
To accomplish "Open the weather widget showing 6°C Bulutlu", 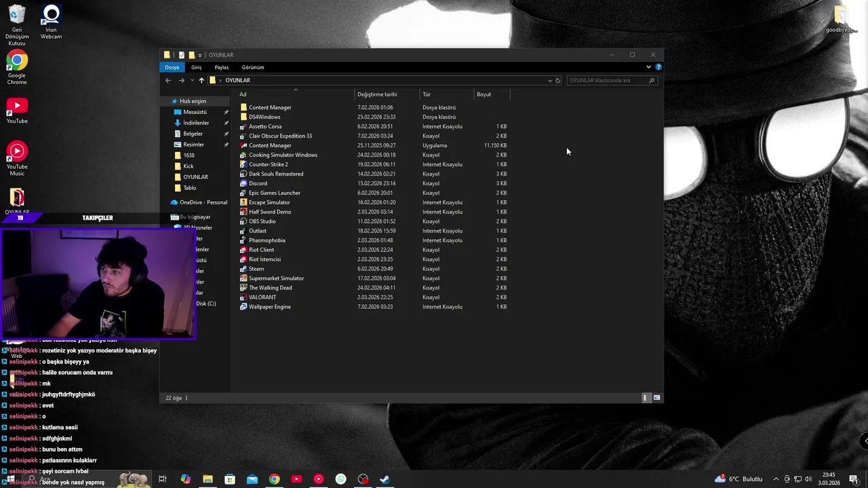I will coord(738,479).
